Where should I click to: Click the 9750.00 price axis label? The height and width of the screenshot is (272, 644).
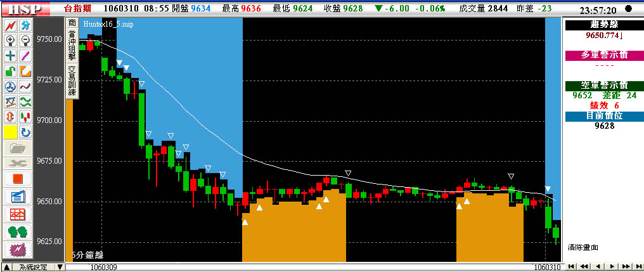(49, 39)
